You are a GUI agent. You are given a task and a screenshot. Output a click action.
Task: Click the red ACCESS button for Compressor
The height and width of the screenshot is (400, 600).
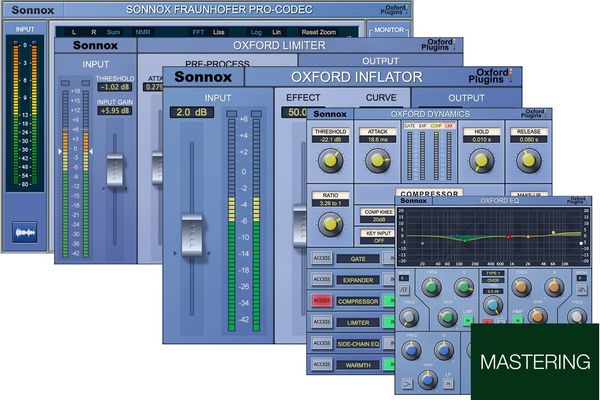[x=322, y=301]
